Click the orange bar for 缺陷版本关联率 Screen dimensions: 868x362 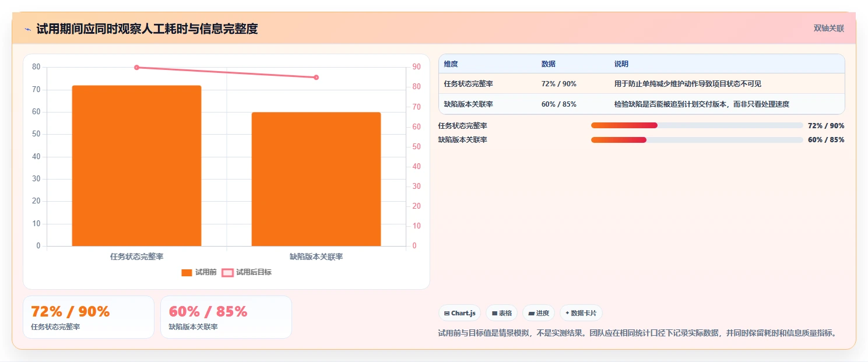316,179
